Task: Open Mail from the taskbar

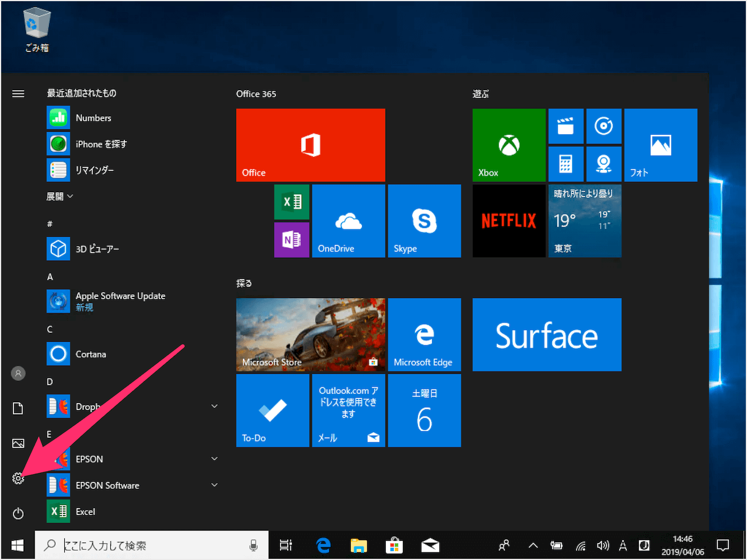Action: (x=430, y=545)
